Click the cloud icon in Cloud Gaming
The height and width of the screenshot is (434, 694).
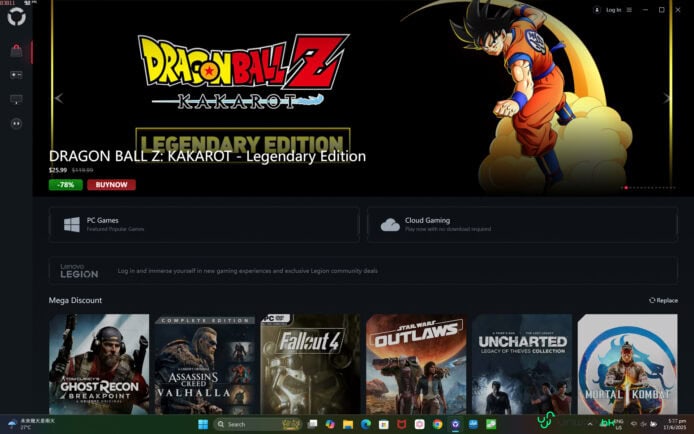tap(390, 225)
